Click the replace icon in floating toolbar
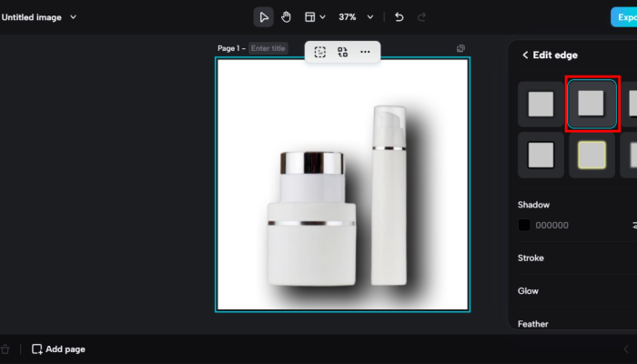Viewport: 637px width, 364px height. click(343, 52)
